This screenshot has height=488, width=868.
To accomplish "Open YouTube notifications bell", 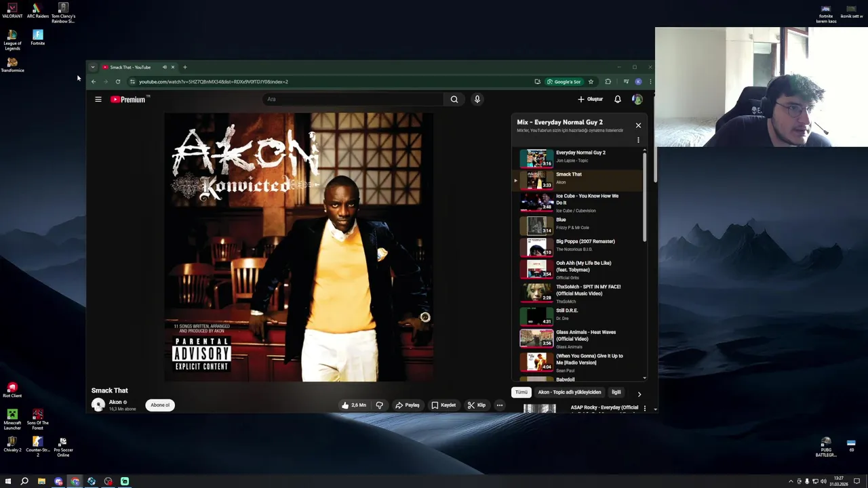I will (618, 100).
